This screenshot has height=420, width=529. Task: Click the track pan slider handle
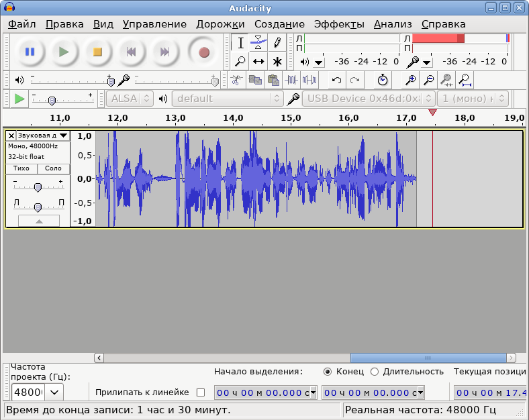coord(38,207)
